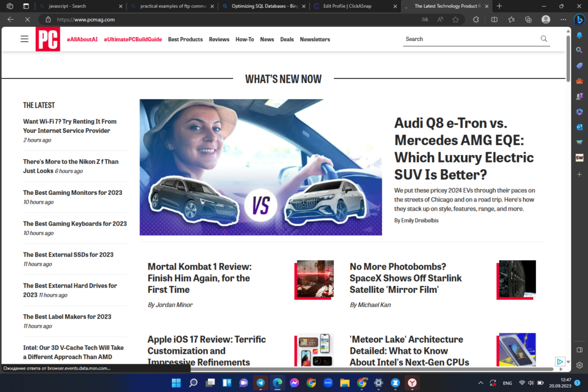Click the search magnifier icon on PCMag
588x392 pixels.
pyautogui.click(x=544, y=39)
